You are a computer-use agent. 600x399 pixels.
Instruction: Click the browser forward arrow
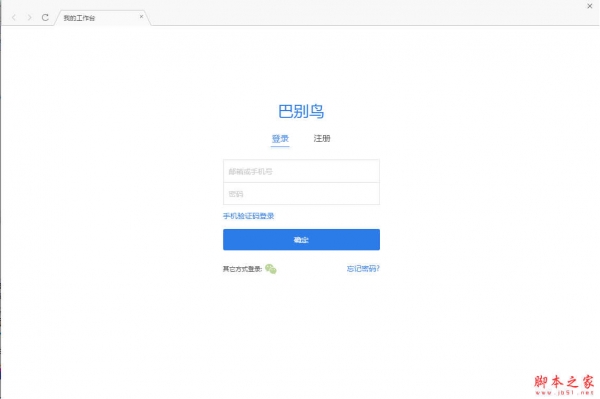click(x=29, y=18)
